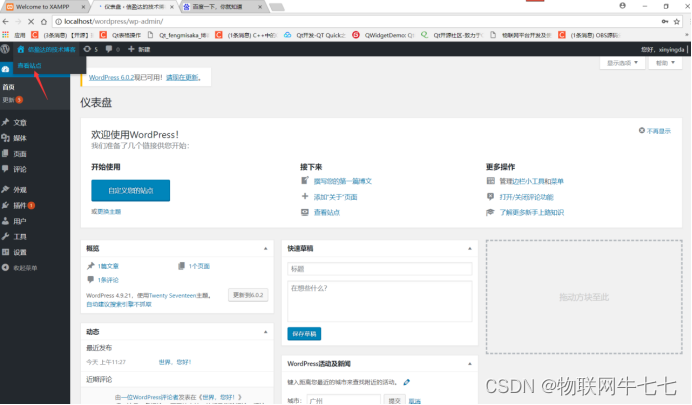Click the address bar showing localhost/wordpress/wp-admin/
The height and width of the screenshot is (405, 692).
355,21
